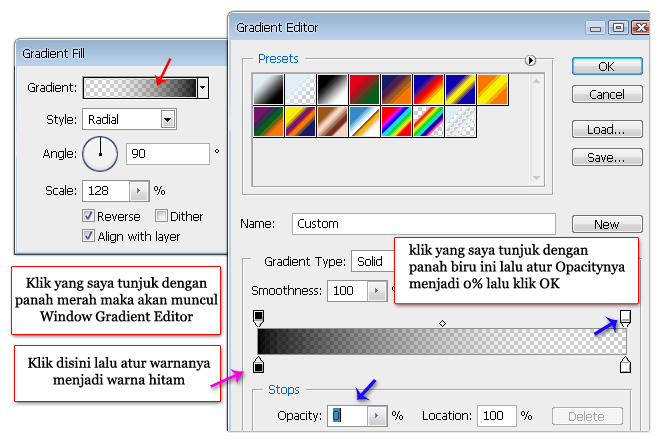
Task: Click the Name field containing Custom
Action: click(x=424, y=223)
